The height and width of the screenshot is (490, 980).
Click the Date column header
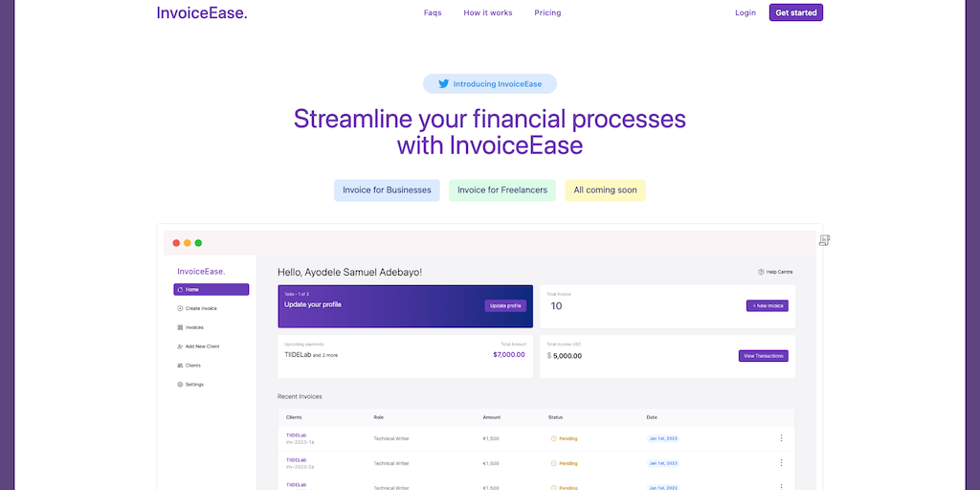(x=651, y=417)
